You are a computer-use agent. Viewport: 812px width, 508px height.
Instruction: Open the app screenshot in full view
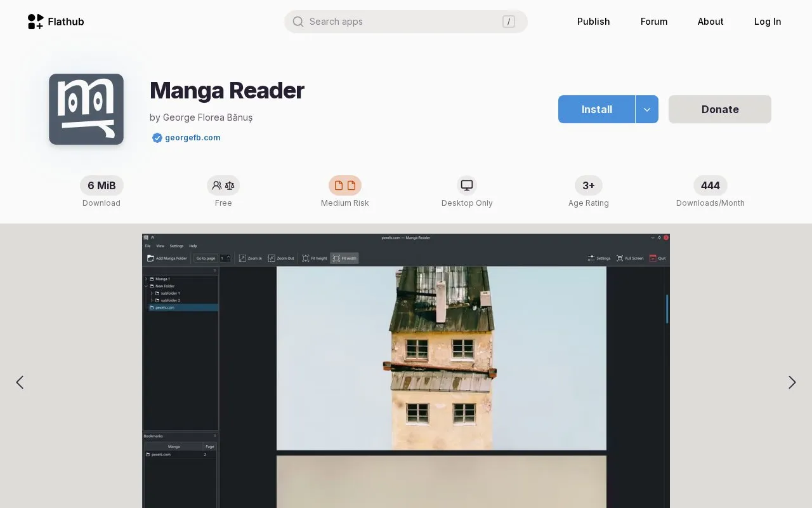[406, 371]
